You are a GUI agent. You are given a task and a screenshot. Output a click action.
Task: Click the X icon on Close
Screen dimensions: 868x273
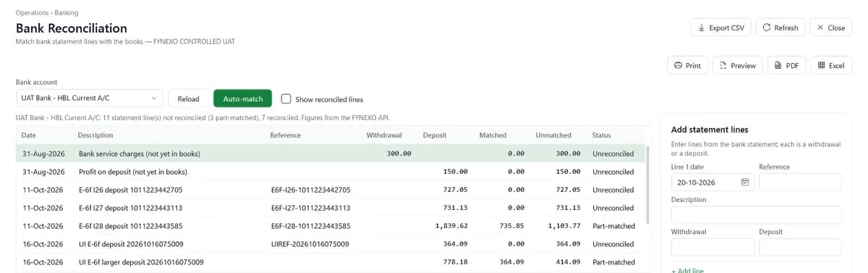(820, 28)
